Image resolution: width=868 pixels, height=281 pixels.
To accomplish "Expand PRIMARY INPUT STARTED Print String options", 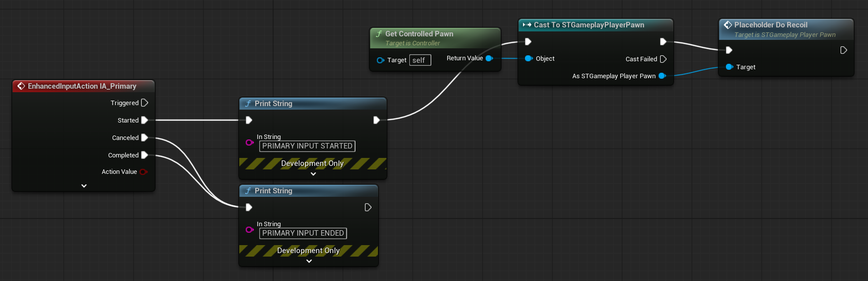I will [x=313, y=174].
